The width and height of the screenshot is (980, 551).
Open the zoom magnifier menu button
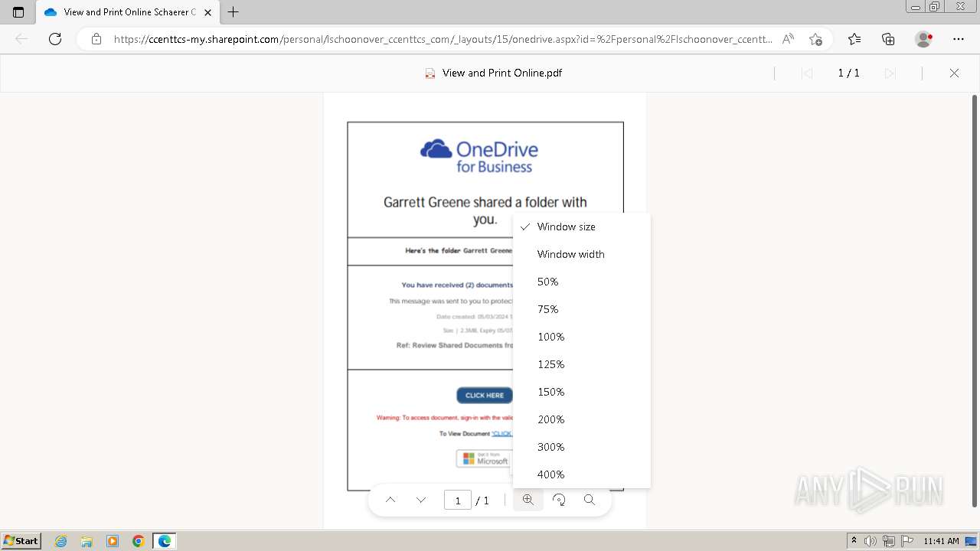pyautogui.click(x=528, y=500)
